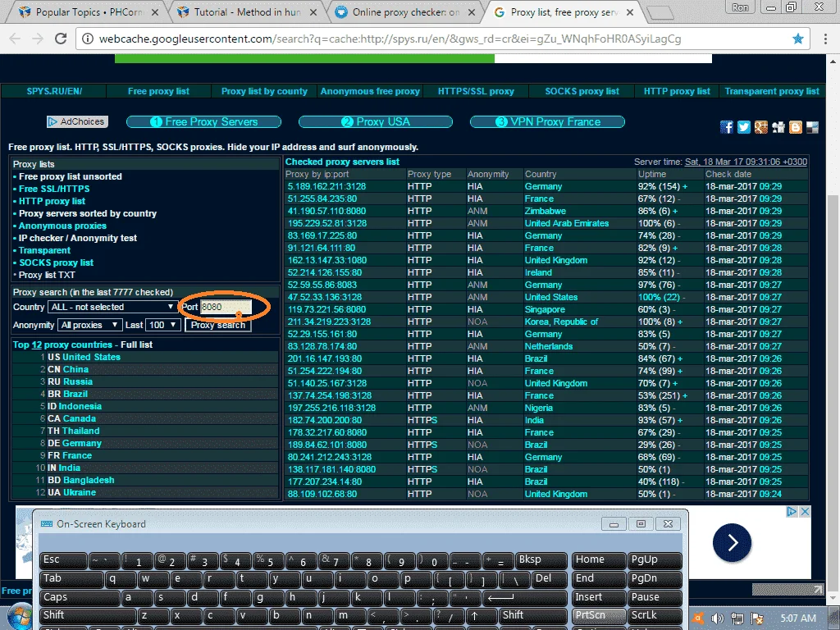840x630 pixels.
Task: Click the Port input field
Action: click(x=226, y=307)
